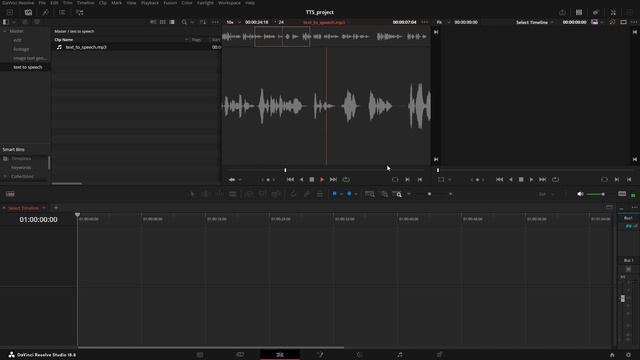Image resolution: width=640 pixels, height=360 pixels.
Task: Play the source clip forward
Action: (322, 180)
